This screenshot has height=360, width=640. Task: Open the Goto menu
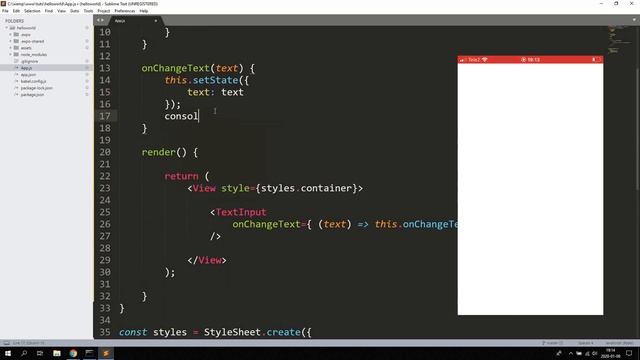pos(74,11)
